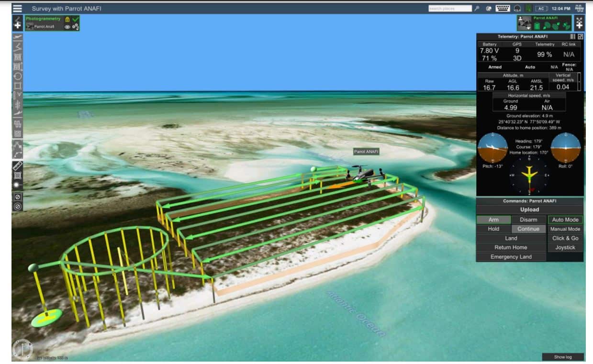Open keyboard shortcuts icon

[x=503, y=8]
